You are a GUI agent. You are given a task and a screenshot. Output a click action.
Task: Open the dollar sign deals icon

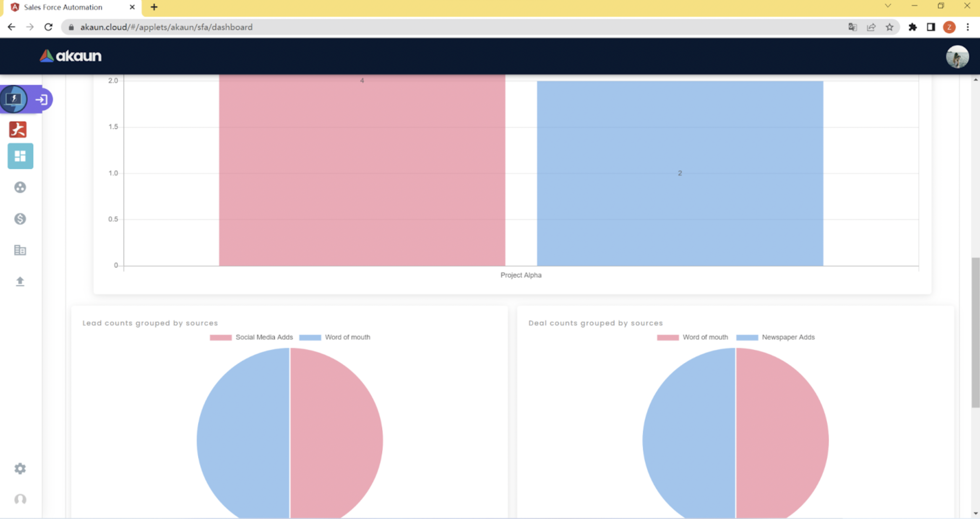click(x=20, y=219)
